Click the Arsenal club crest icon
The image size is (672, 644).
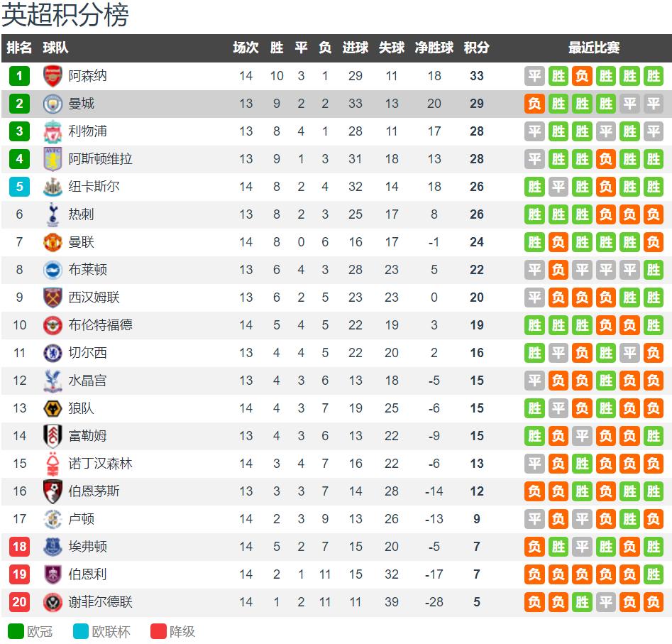coord(53,76)
